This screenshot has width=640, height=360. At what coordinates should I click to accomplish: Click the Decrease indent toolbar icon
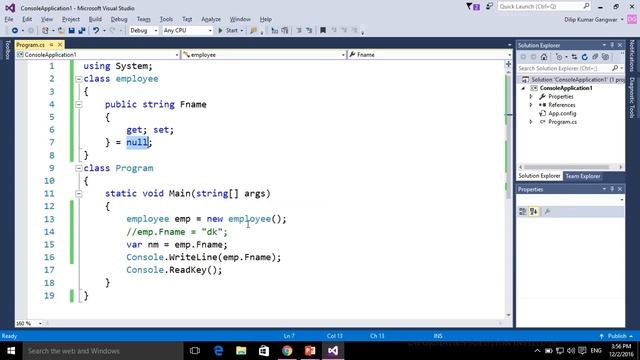coord(299,31)
